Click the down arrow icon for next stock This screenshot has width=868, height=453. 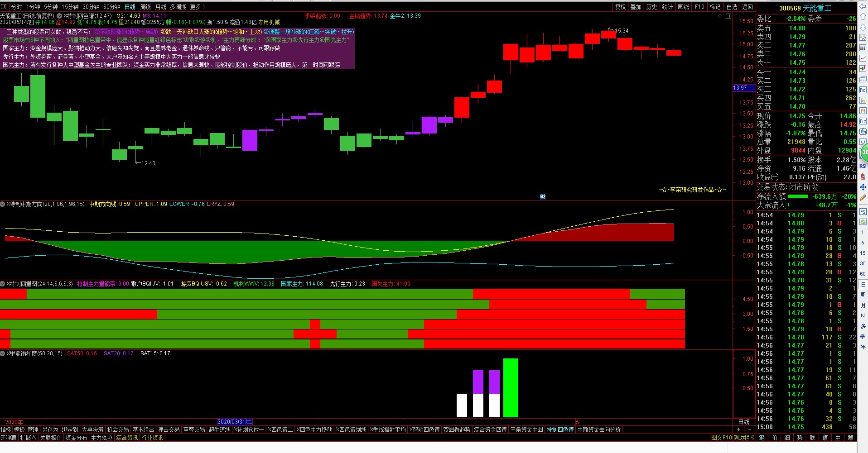tap(863, 27)
